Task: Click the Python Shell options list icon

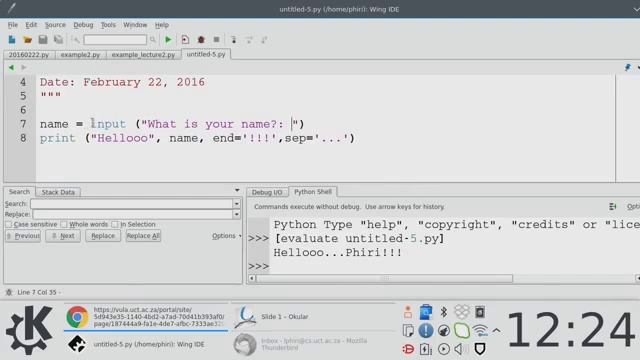Action: (x=612, y=207)
